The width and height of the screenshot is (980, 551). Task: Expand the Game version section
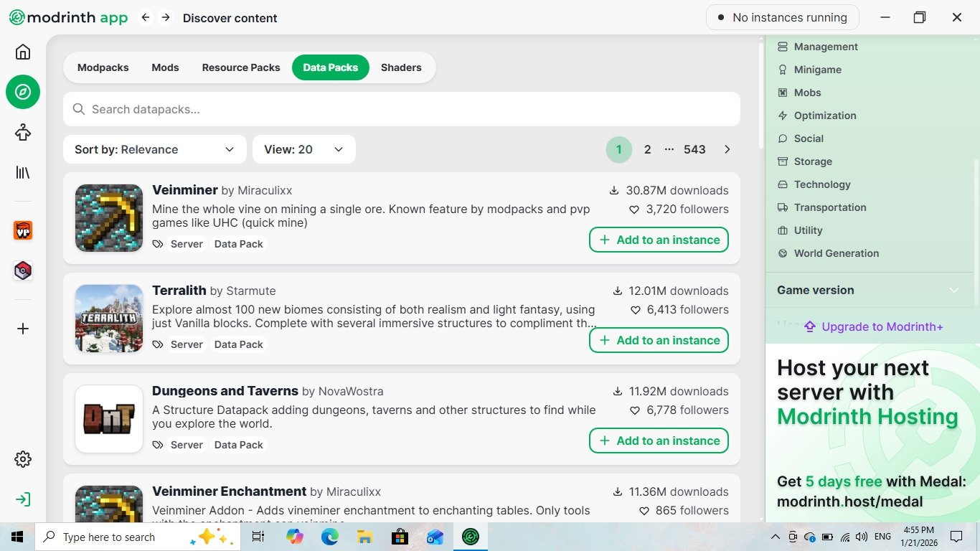868,290
